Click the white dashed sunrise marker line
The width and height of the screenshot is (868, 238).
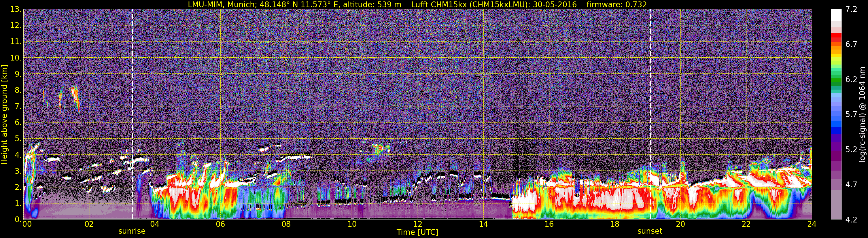(132, 114)
